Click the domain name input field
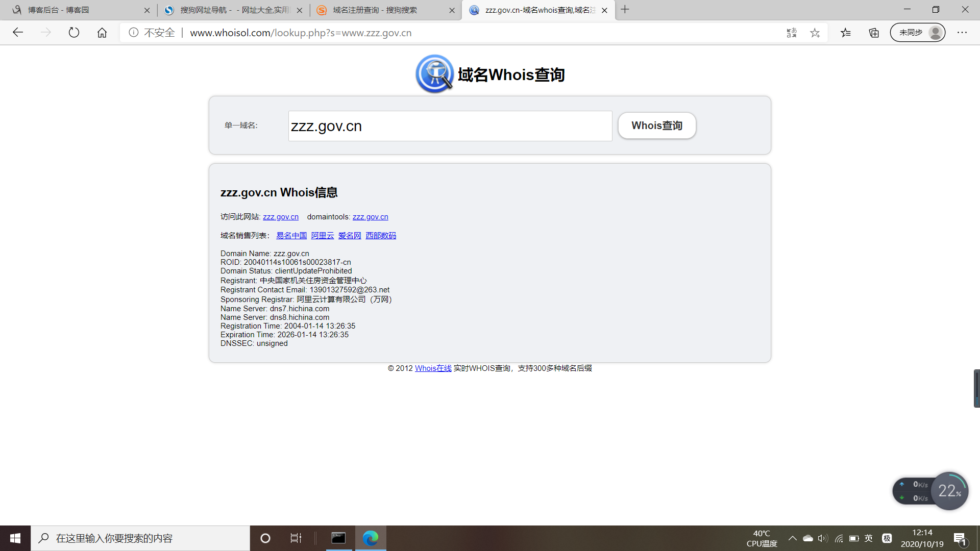Screen dimensions: 980x551 coord(450,126)
